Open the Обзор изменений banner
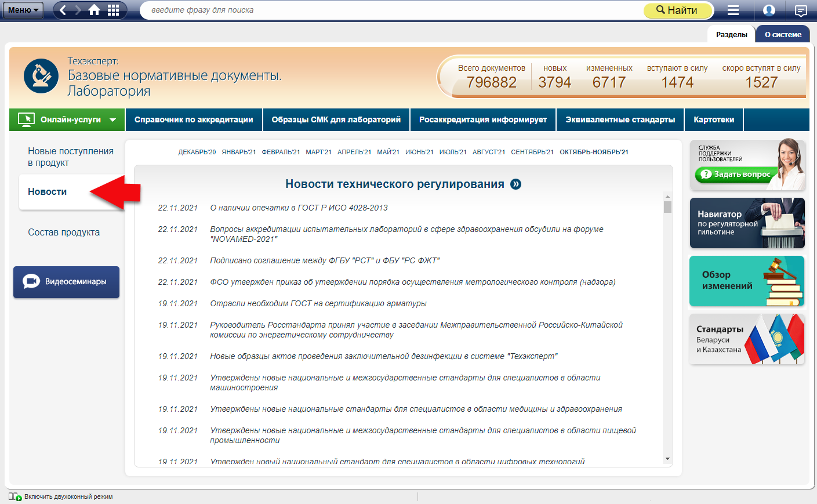This screenshot has height=504, width=817. (x=747, y=281)
